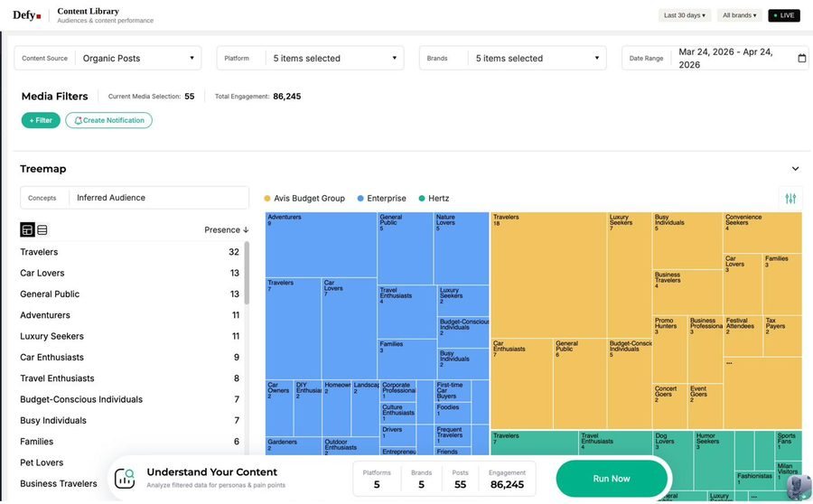
Task: Select Travel Enthusiasts row in audience list
Action: (129, 378)
